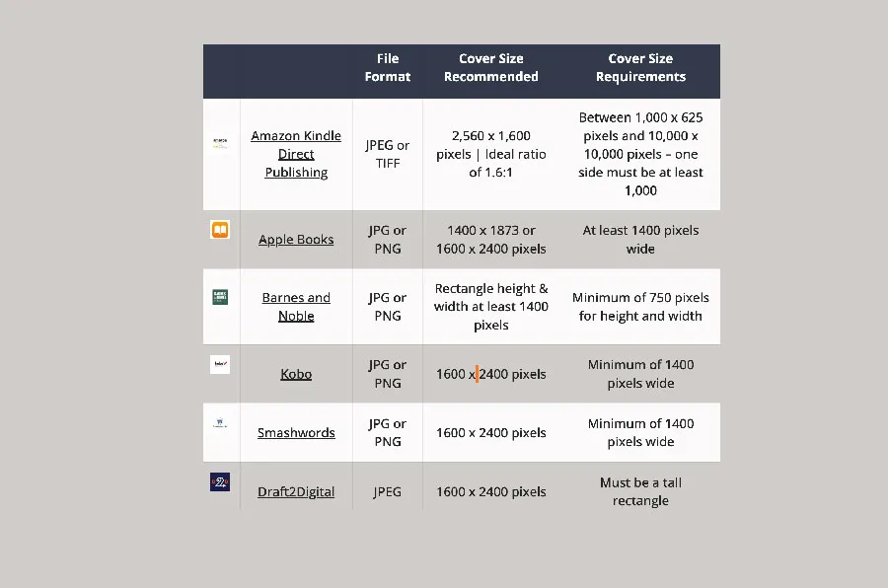
Task: Select the Cover Size Recommended header
Action: 490,67
